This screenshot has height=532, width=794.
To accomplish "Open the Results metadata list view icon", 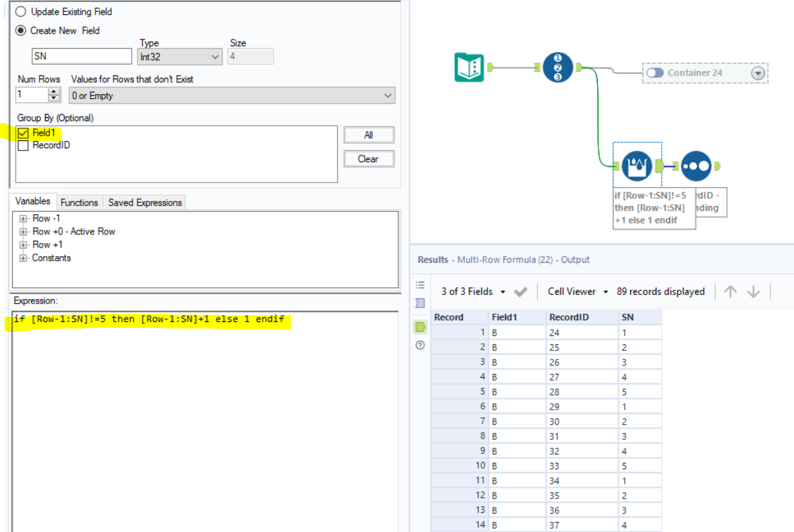I will (420, 284).
